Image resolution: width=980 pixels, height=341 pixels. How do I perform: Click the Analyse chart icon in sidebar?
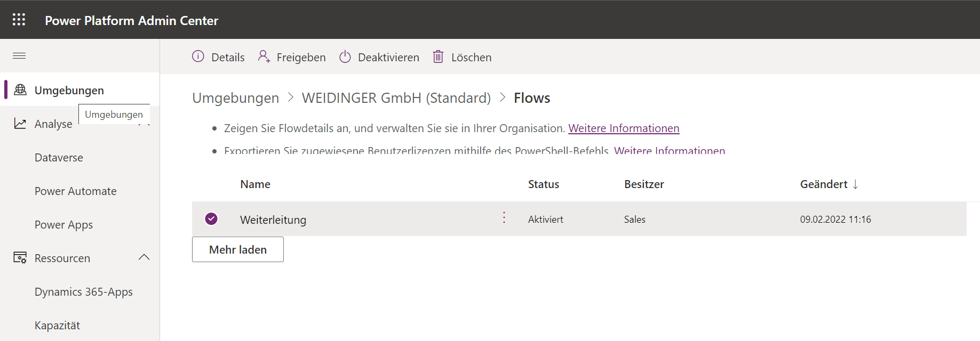[20, 124]
